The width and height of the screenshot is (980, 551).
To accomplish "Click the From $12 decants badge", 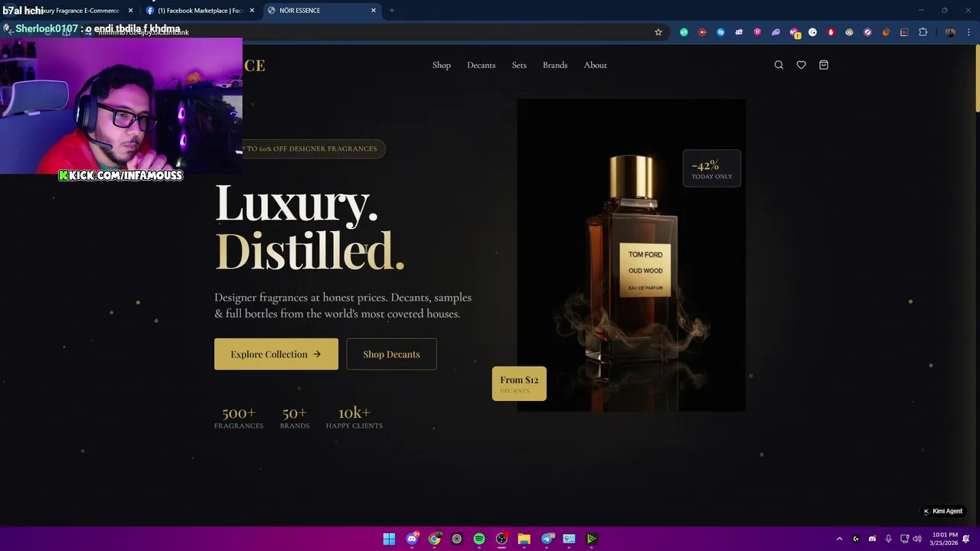I will point(519,383).
